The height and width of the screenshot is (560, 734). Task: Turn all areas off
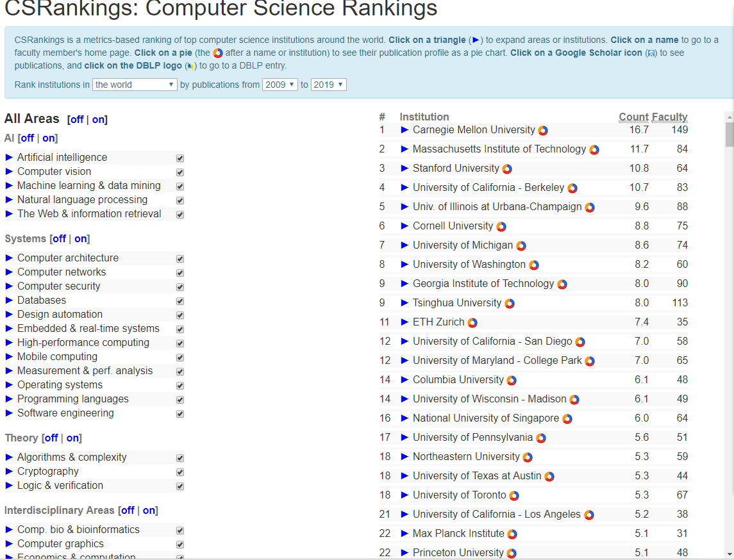pyautogui.click(x=77, y=119)
